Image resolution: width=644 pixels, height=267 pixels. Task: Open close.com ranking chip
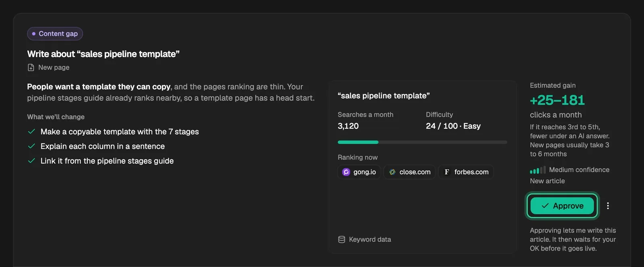[x=409, y=172]
